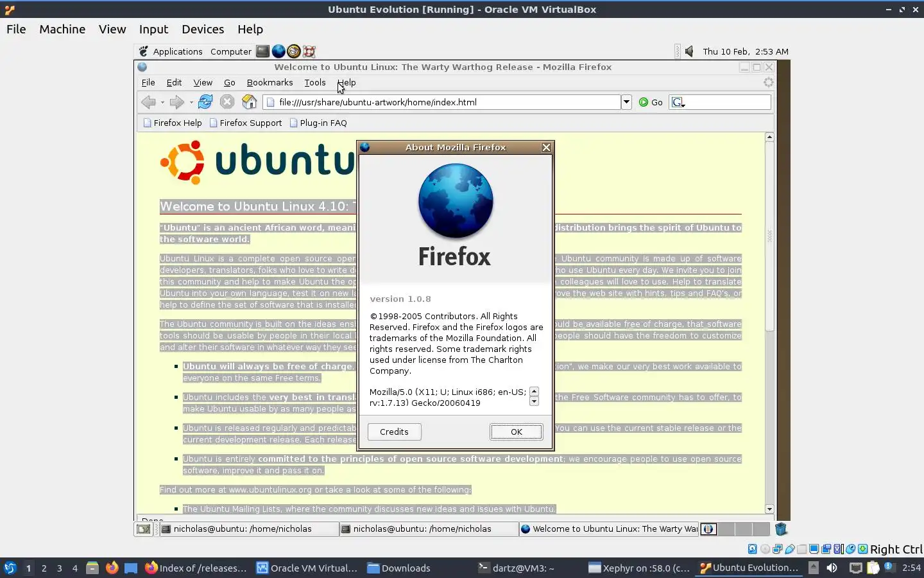924x578 pixels.
Task: Switch to Welcome to Ubuntu Linux window button
Action: 608,529
